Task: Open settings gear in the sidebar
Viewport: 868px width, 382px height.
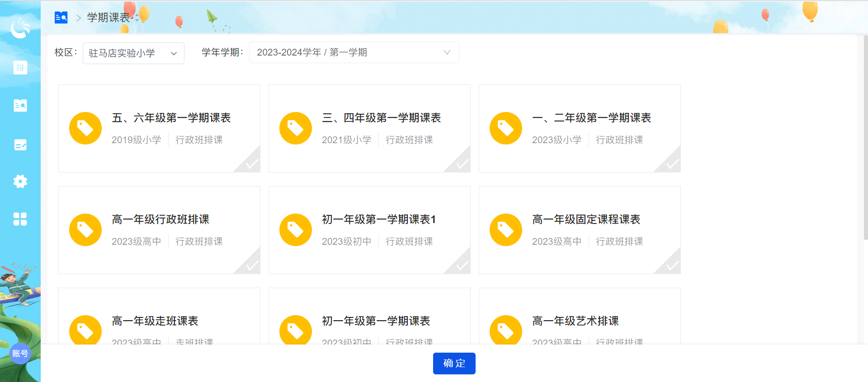Action: 20,182
